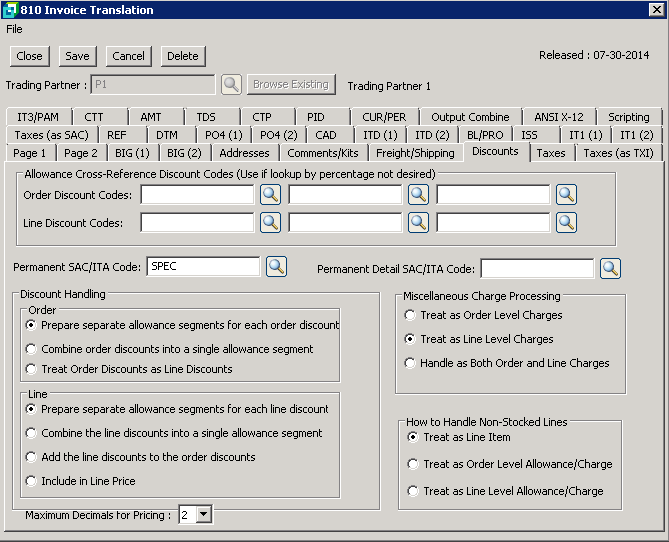Click lookup icon beside first Line Discount Code
Image resolution: width=669 pixels, height=542 pixels.
(x=270, y=222)
